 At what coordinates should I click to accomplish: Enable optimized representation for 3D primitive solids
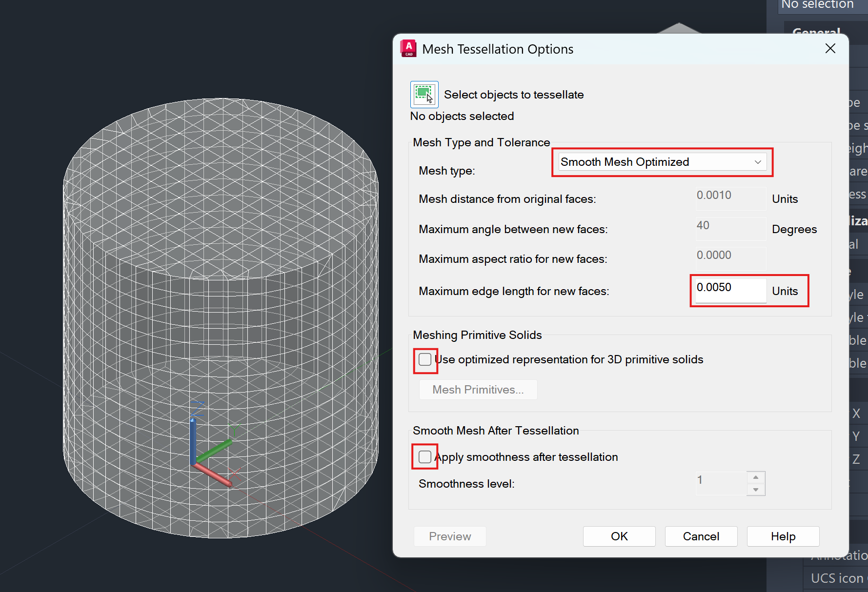[425, 359]
